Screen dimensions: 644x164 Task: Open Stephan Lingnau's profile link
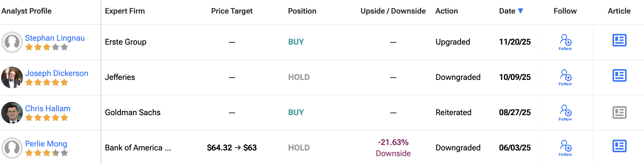pyautogui.click(x=55, y=38)
